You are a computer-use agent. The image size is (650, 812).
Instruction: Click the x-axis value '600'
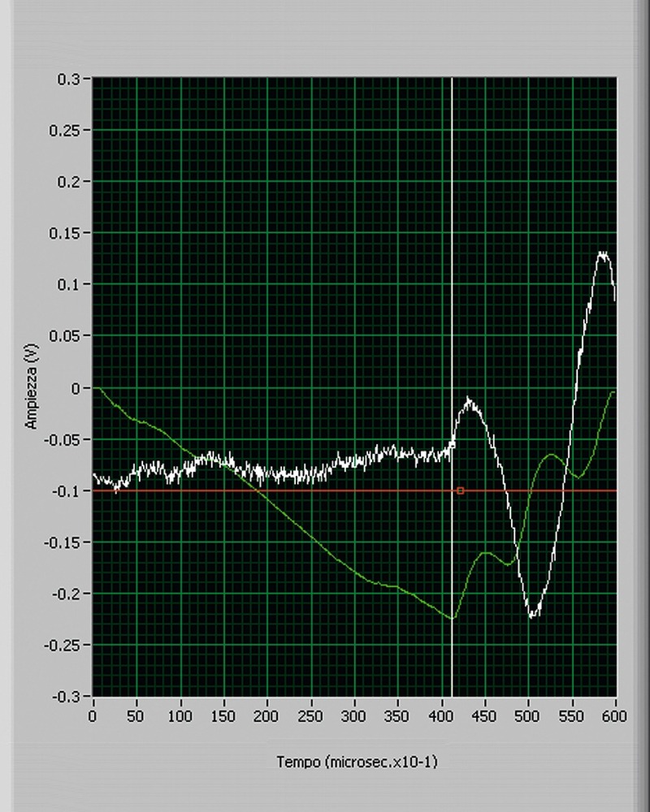[615, 717]
